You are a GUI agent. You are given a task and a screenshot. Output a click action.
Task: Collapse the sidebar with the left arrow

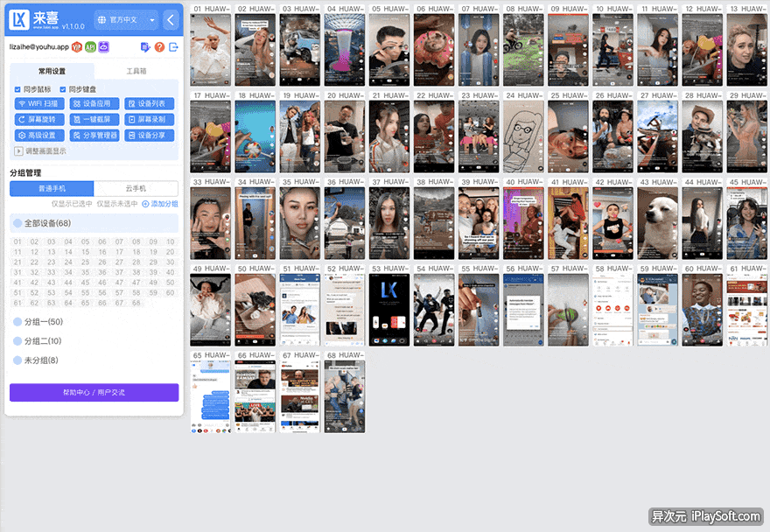pos(171,19)
